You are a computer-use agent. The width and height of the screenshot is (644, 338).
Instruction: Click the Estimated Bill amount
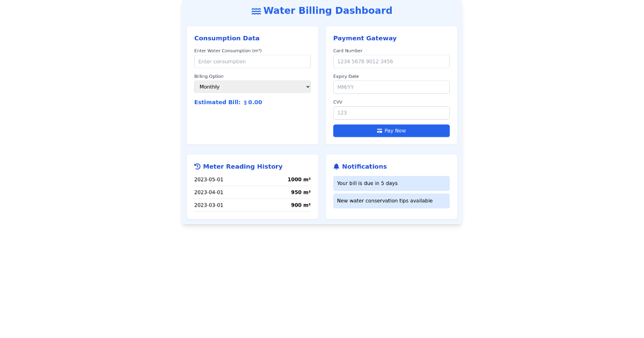click(255, 102)
